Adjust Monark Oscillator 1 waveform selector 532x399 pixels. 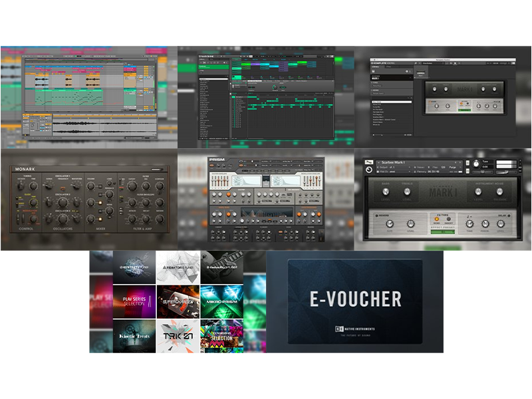pyautogui.click(x=76, y=186)
